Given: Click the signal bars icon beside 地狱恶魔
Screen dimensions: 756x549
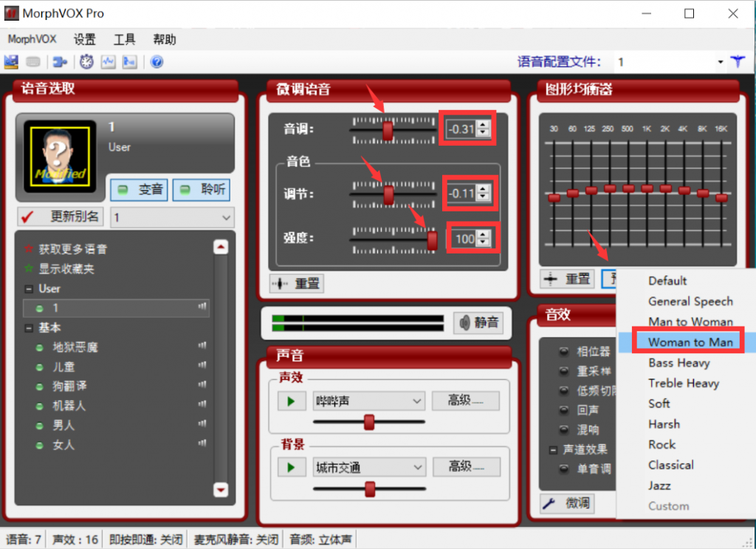Looking at the screenshot, I should (x=202, y=345).
